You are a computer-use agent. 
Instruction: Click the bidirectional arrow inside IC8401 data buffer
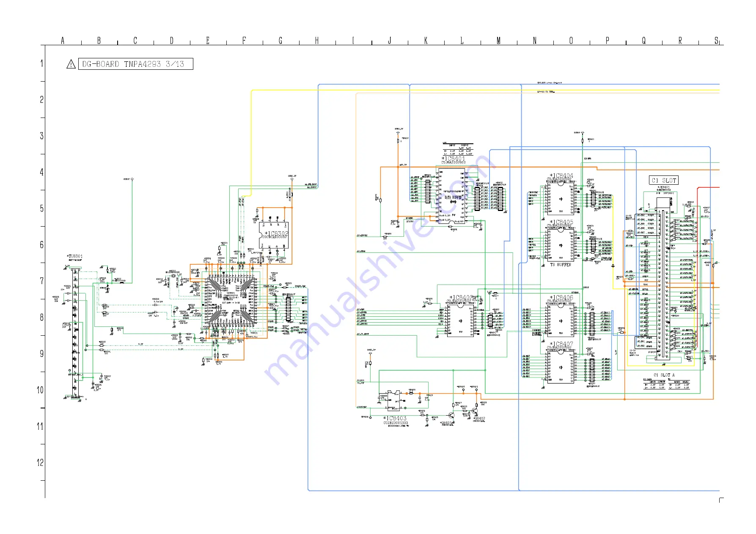[x=453, y=202]
